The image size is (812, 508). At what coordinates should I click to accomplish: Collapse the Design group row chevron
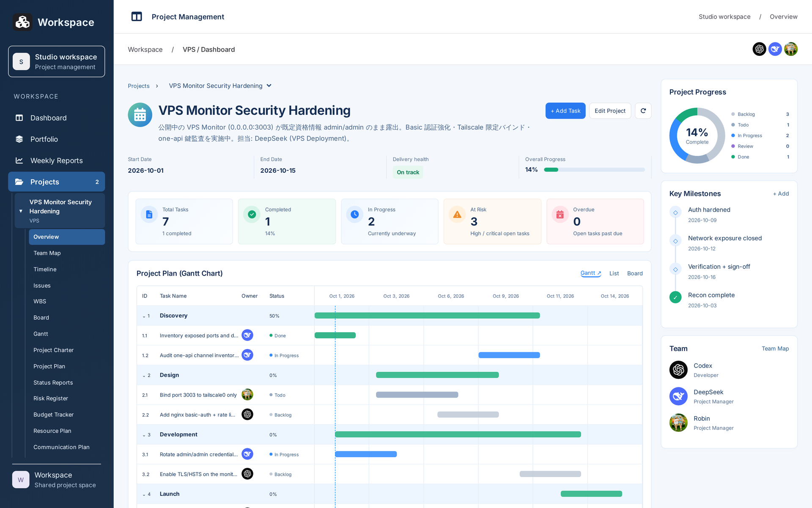pyautogui.click(x=144, y=375)
